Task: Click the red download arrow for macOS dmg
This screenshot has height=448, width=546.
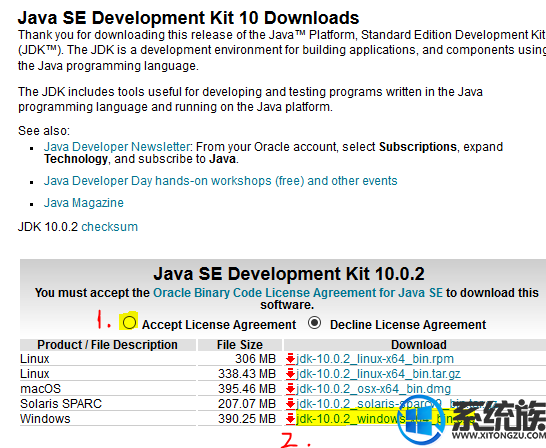Action: [290, 389]
